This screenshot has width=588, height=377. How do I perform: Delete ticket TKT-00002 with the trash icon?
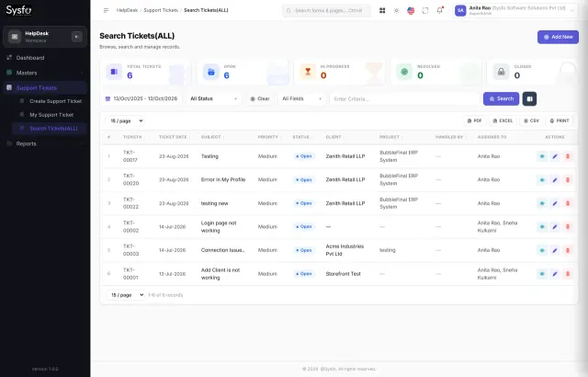tap(568, 227)
